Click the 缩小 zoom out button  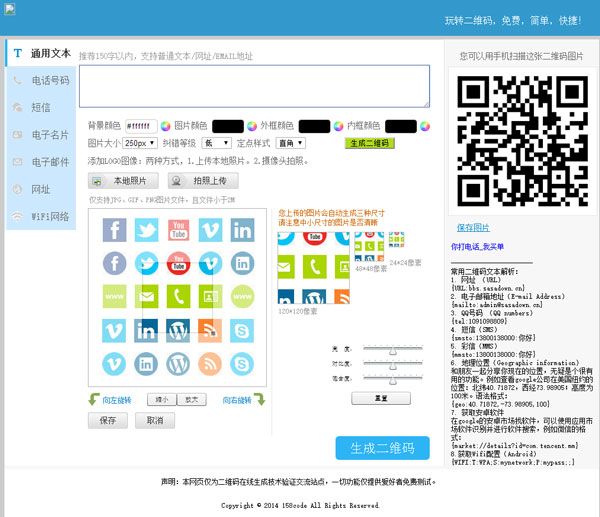tap(162, 400)
